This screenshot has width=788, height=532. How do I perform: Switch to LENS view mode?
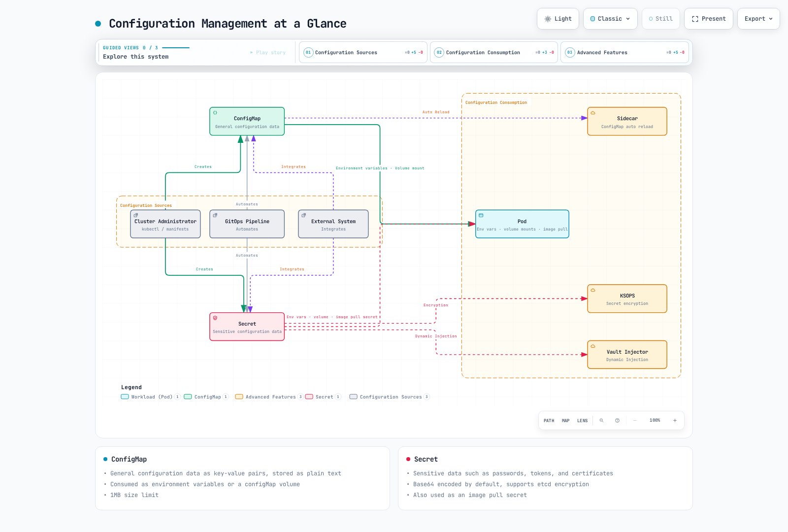[583, 421]
